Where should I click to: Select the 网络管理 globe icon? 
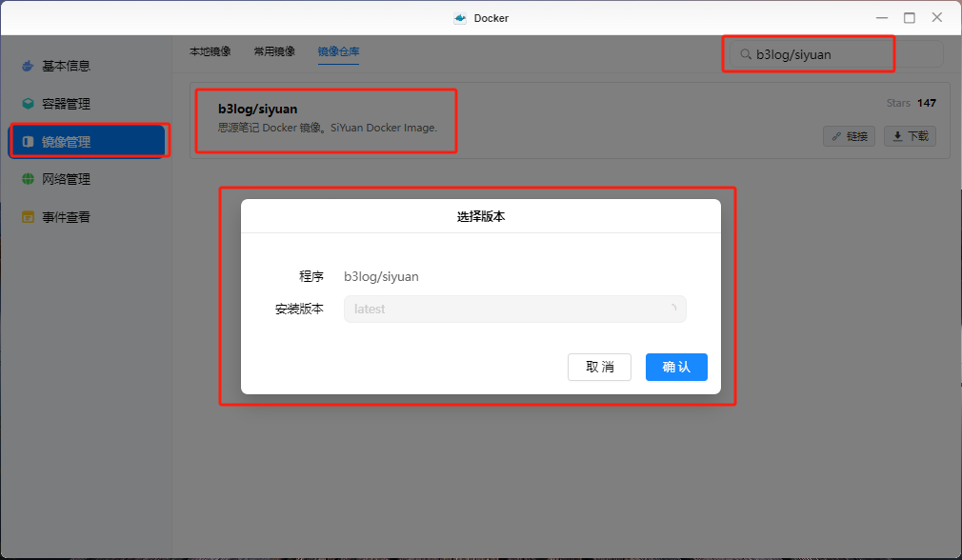coord(26,178)
